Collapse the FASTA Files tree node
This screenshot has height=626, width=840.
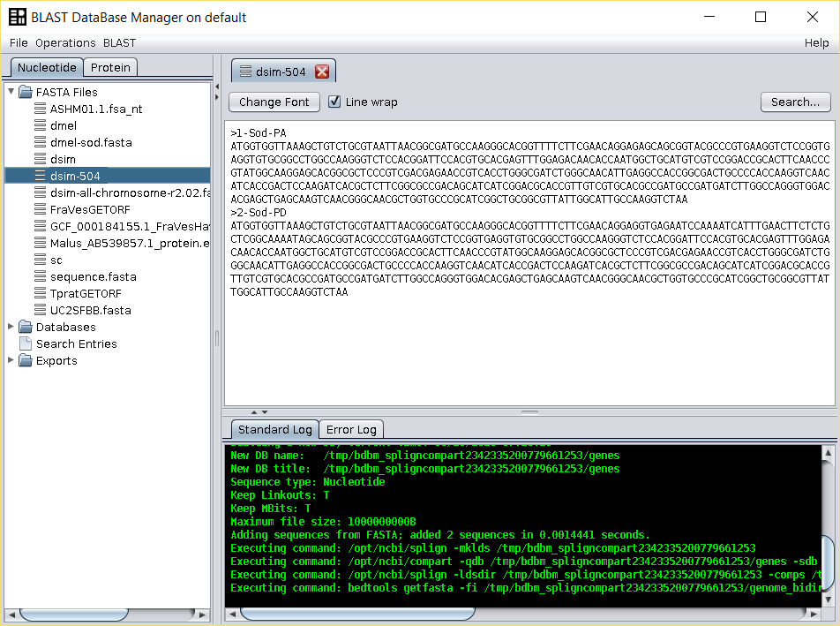(x=11, y=91)
